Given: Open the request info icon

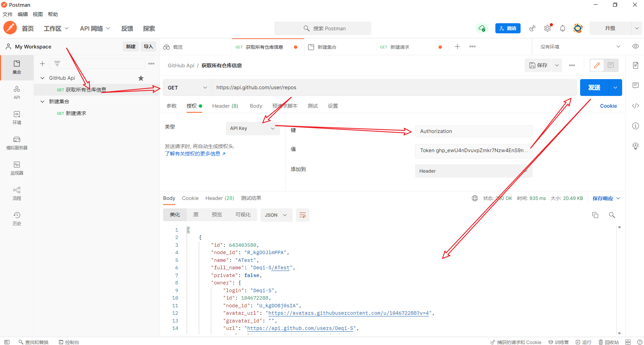Looking at the screenshot, I should (x=635, y=126).
